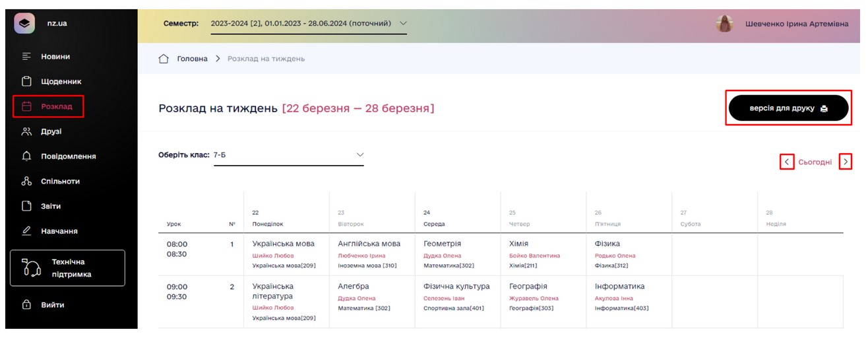This screenshot has height=344, width=868.
Task: Click teacher Дудка Олена under Геометрія
Action: coord(443,256)
